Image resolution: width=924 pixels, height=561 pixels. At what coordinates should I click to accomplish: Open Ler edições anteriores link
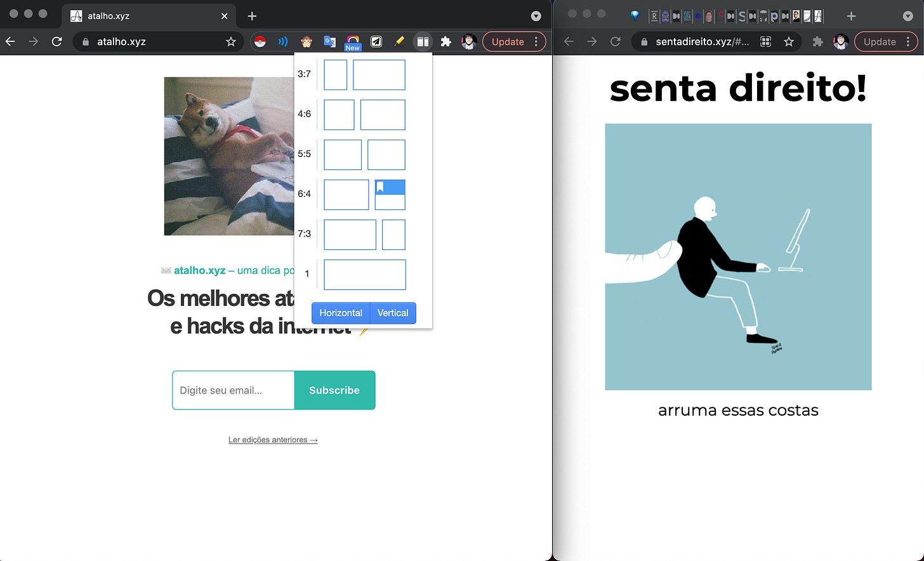click(273, 440)
